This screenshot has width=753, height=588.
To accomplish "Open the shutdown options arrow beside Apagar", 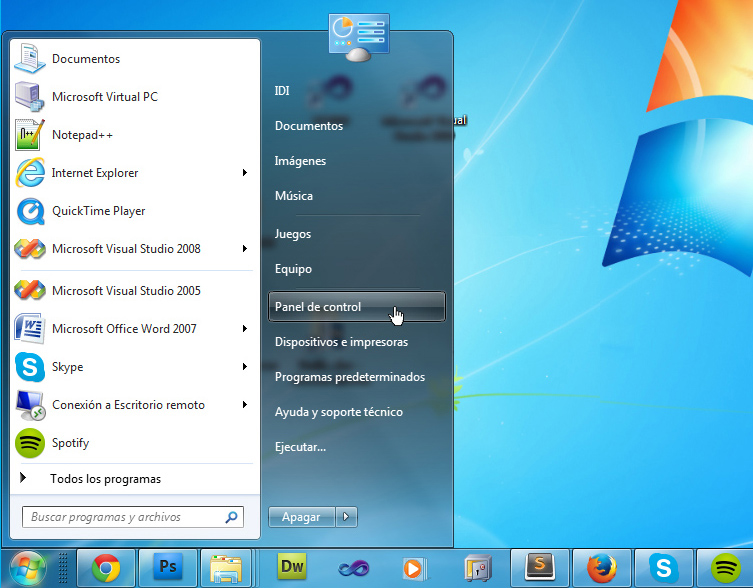I will 346,517.
